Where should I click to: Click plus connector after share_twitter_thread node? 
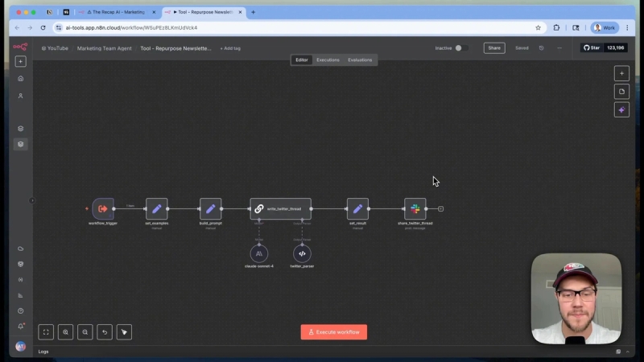(x=440, y=209)
